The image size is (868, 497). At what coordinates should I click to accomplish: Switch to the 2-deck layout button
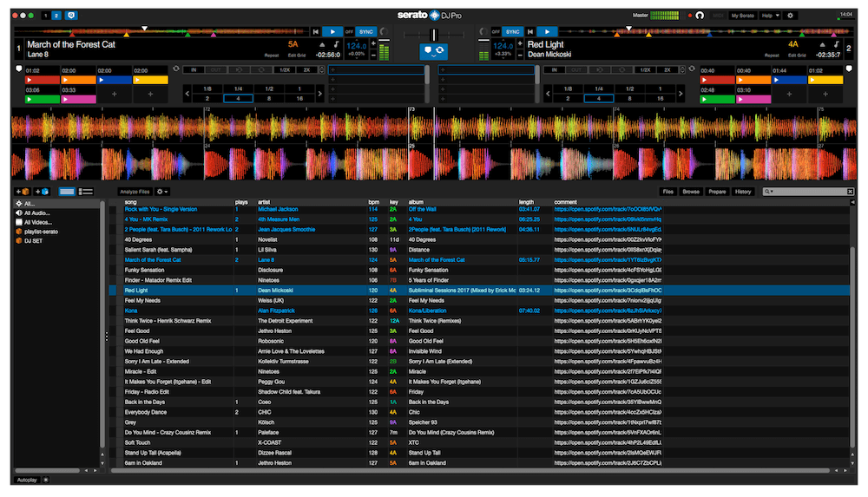coord(56,16)
